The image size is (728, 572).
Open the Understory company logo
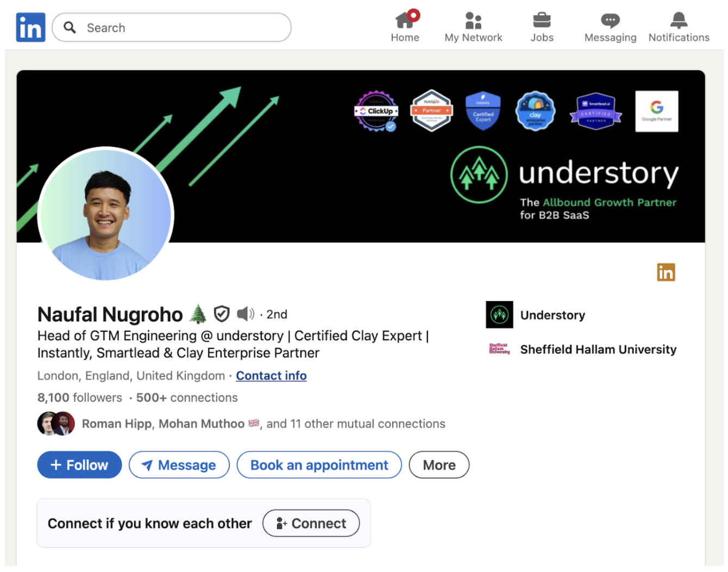click(x=499, y=314)
